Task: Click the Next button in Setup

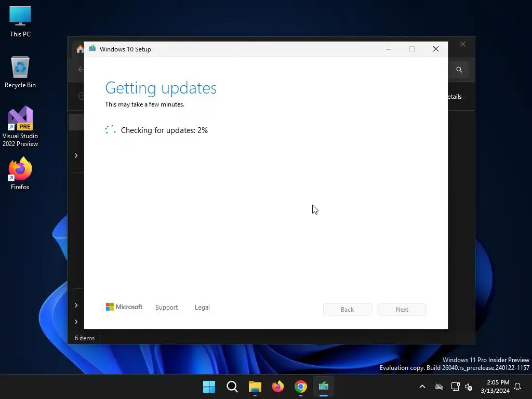Action: tap(402, 310)
